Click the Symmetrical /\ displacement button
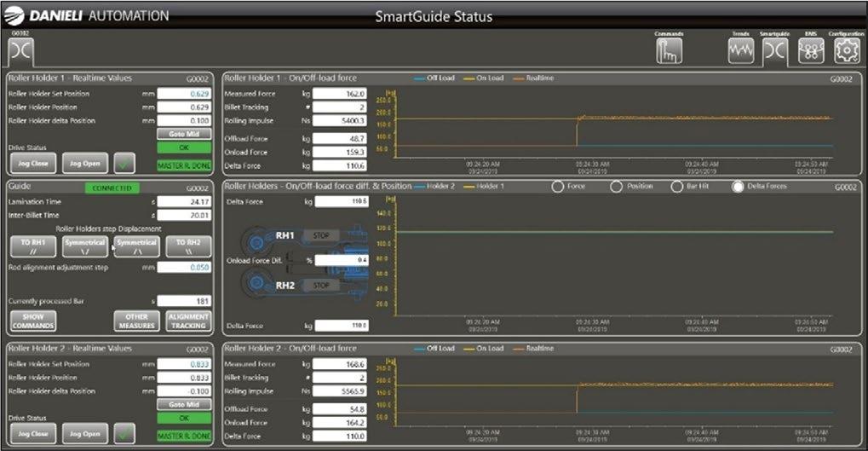The height and width of the screenshot is (451, 868). (137, 246)
